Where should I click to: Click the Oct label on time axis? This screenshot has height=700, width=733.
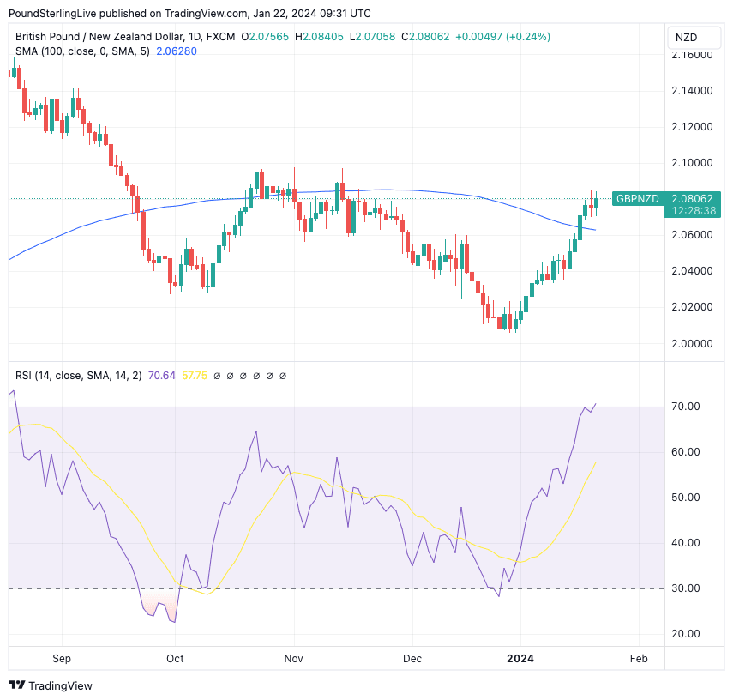tap(175, 659)
